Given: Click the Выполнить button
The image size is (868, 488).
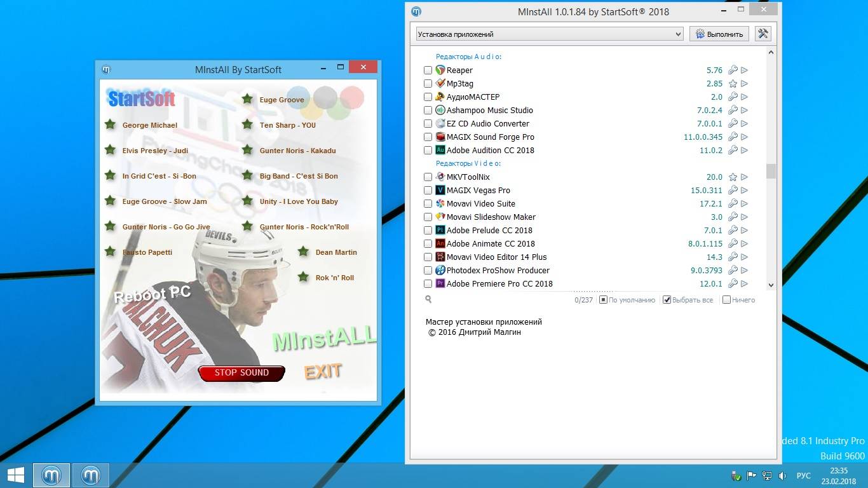Looking at the screenshot, I should pos(719,34).
